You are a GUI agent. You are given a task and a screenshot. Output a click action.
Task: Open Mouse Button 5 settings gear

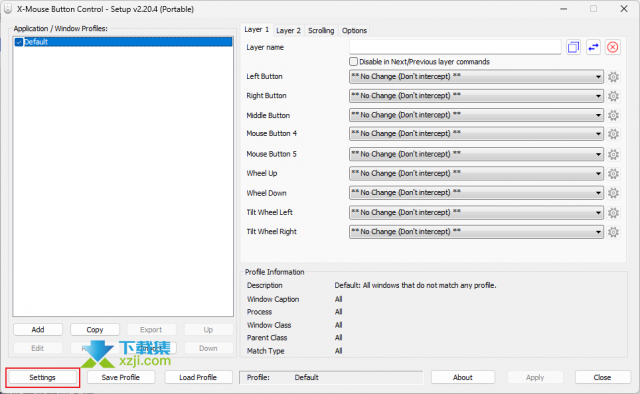[x=613, y=154]
